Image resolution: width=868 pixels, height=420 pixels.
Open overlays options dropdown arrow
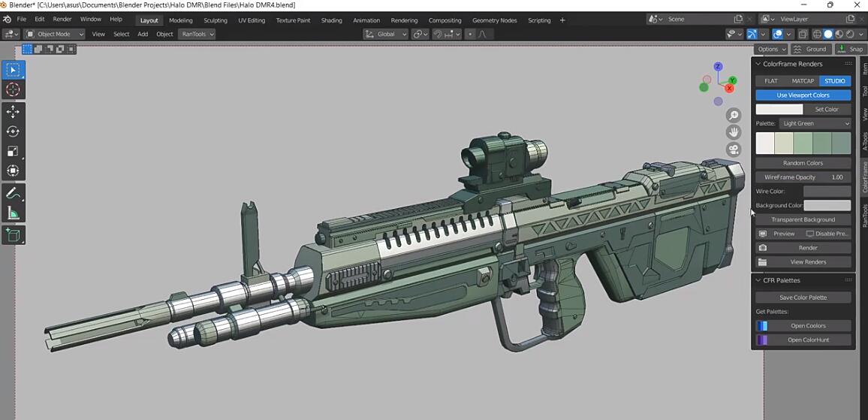tap(789, 34)
